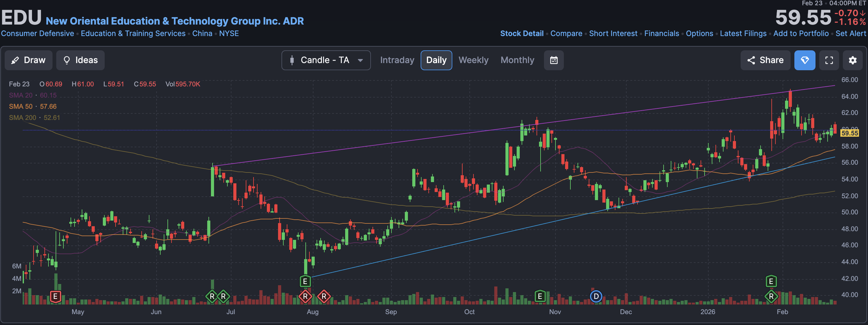
Task: Click the SMA 200 indicator label
Action: point(22,117)
